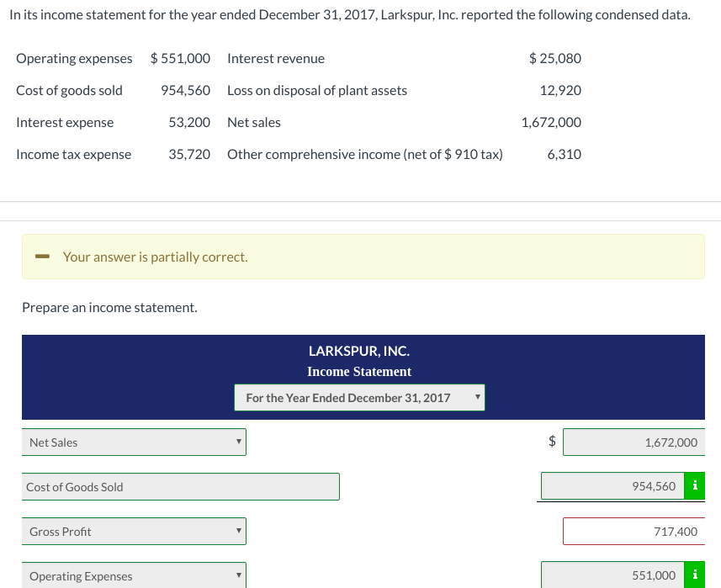Screen dimensions: 721x588
Task: Open the Operating Expenses account dropdown
Action: coord(134,575)
